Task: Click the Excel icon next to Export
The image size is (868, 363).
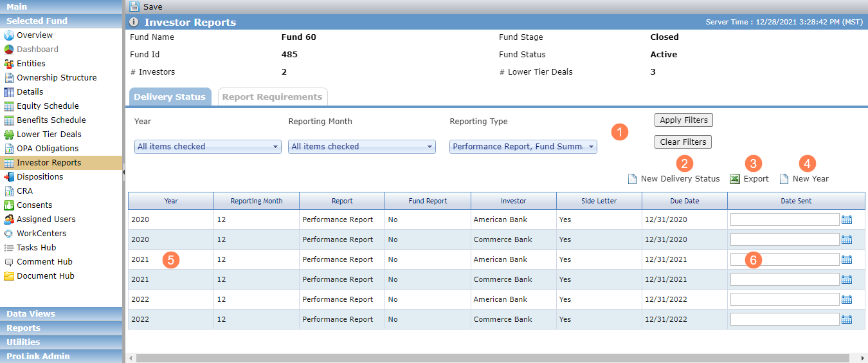Action: tap(735, 179)
